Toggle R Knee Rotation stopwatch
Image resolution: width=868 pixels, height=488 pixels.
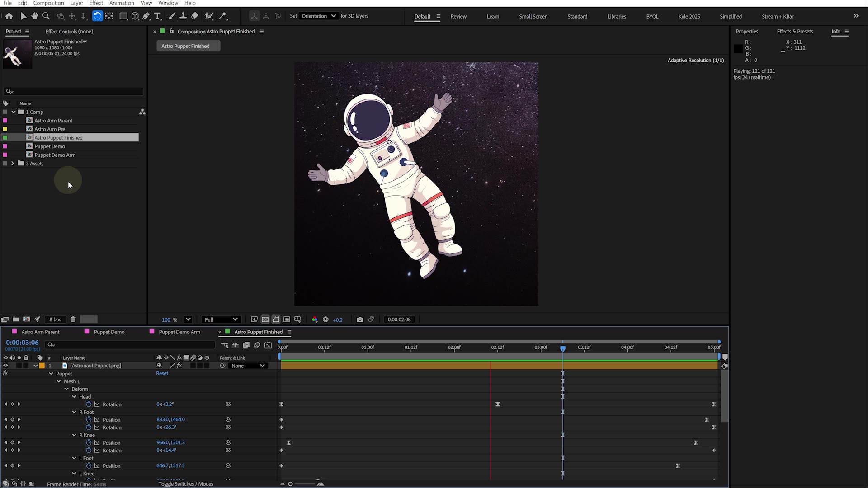[89, 450]
